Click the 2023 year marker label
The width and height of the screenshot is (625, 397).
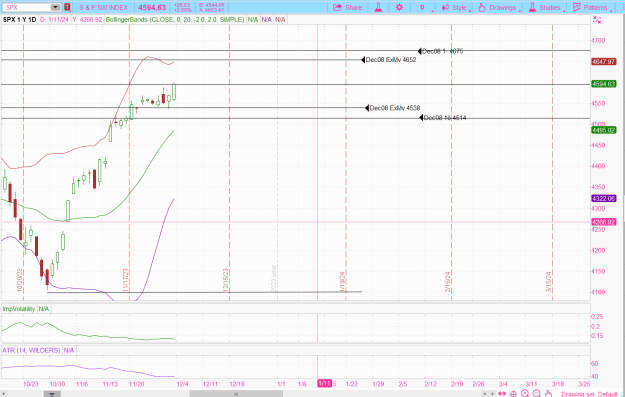[x=274, y=278]
